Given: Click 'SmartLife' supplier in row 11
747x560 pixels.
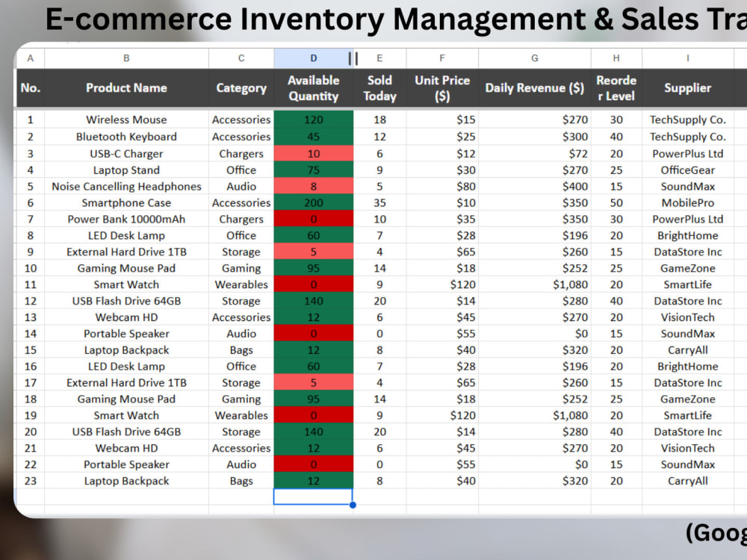Looking at the screenshot, I should [687, 284].
